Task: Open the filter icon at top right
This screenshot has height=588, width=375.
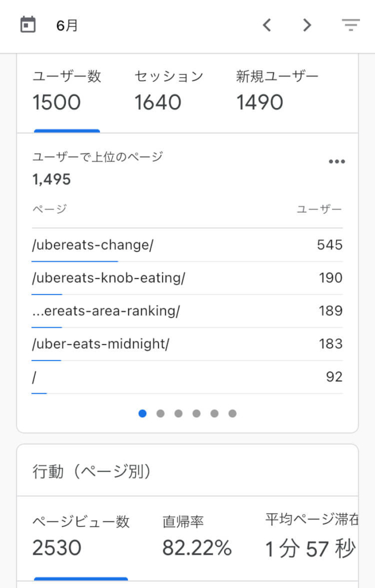Action: (351, 25)
